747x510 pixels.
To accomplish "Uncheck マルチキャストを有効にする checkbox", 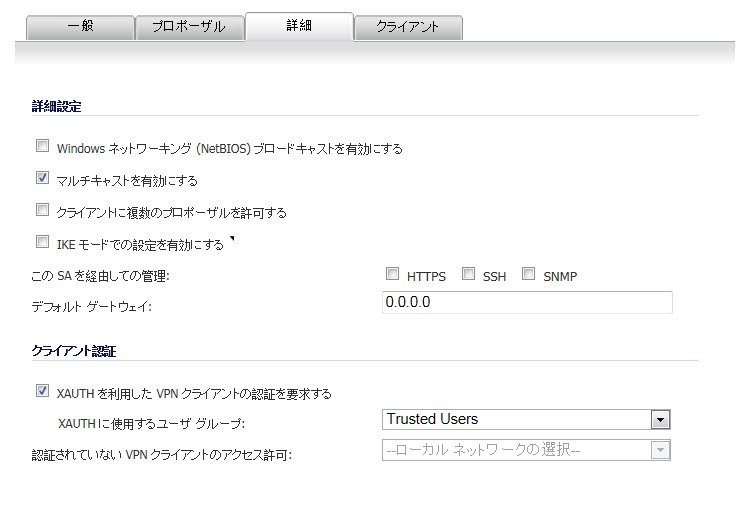I will (42, 178).
